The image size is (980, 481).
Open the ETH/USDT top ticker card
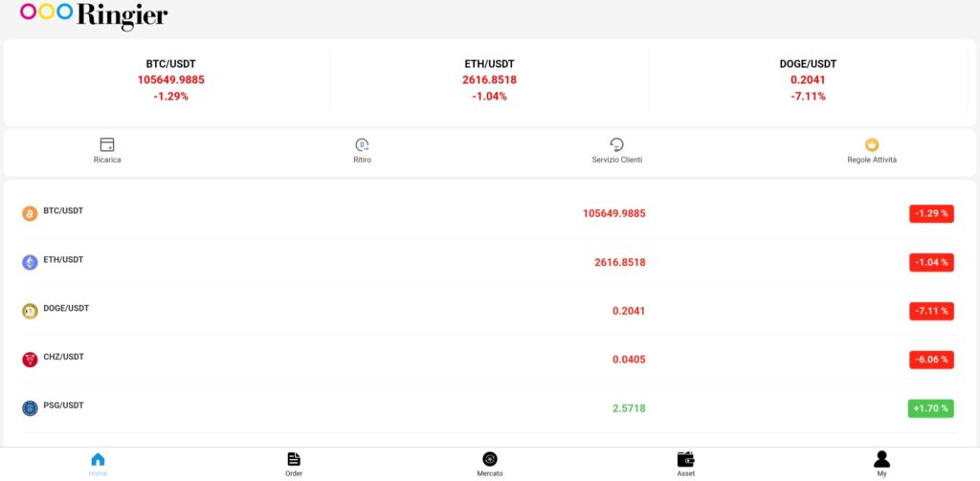(x=489, y=80)
